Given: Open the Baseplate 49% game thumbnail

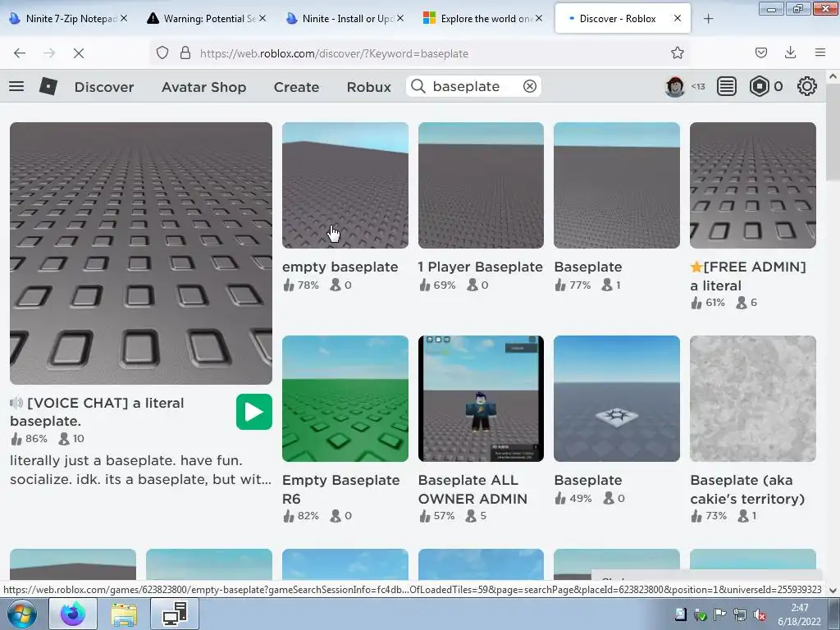Looking at the screenshot, I should [617, 399].
